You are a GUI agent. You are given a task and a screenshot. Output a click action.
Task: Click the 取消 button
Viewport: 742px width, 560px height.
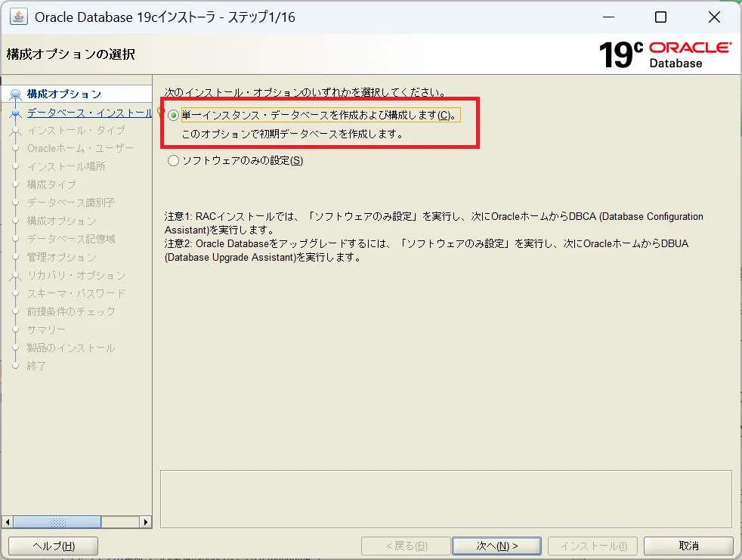(x=688, y=546)
